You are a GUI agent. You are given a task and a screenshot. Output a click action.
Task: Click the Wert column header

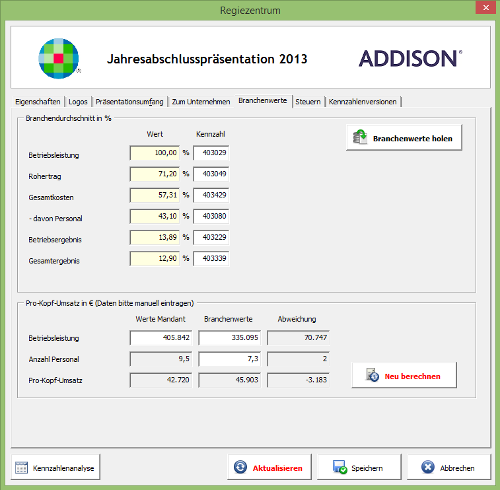[155, 134]
